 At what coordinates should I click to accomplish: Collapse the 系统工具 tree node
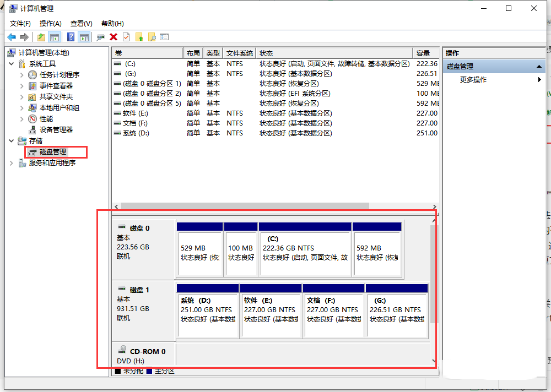tap(11, 63)
